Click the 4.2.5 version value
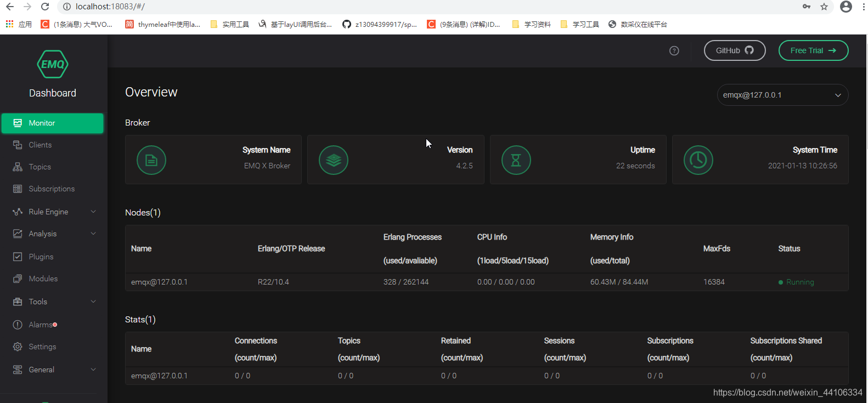 pyautogui.click(x=464, y=166)
